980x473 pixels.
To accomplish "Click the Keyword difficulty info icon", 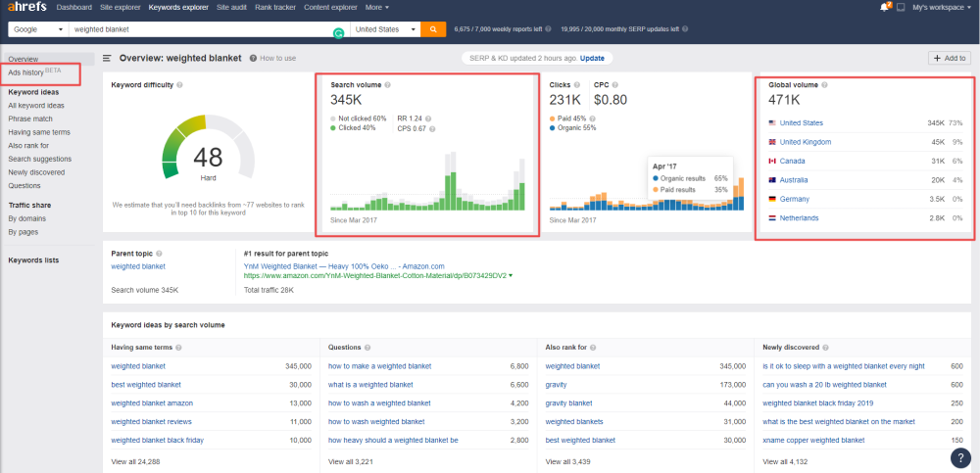I will click(x=179, y=85).
